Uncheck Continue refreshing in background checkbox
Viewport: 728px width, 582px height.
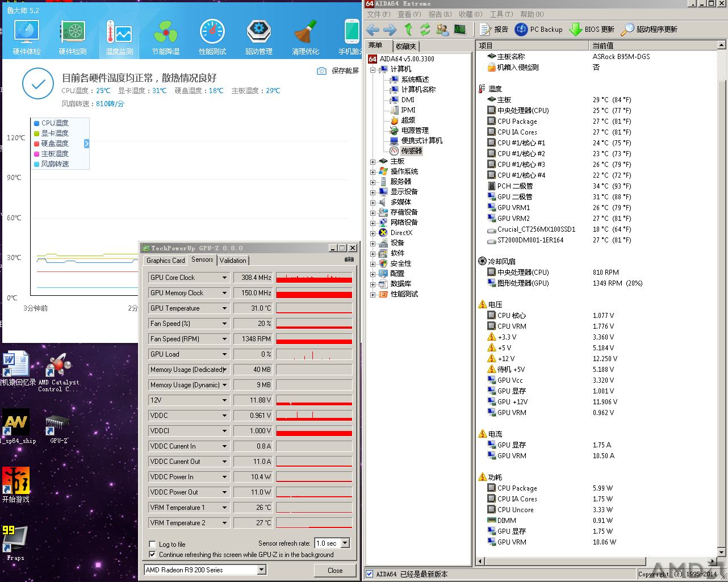152,554
